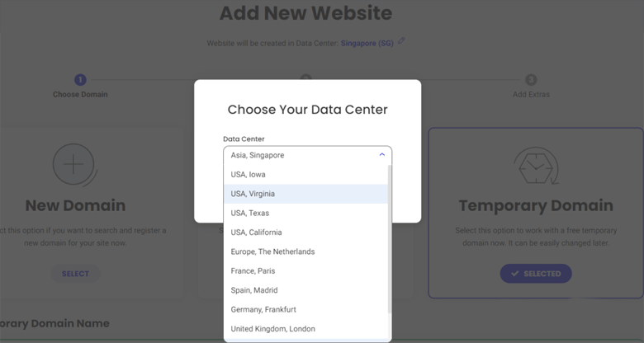Click the dropdown list scrollbar

(x=390, y=239)
